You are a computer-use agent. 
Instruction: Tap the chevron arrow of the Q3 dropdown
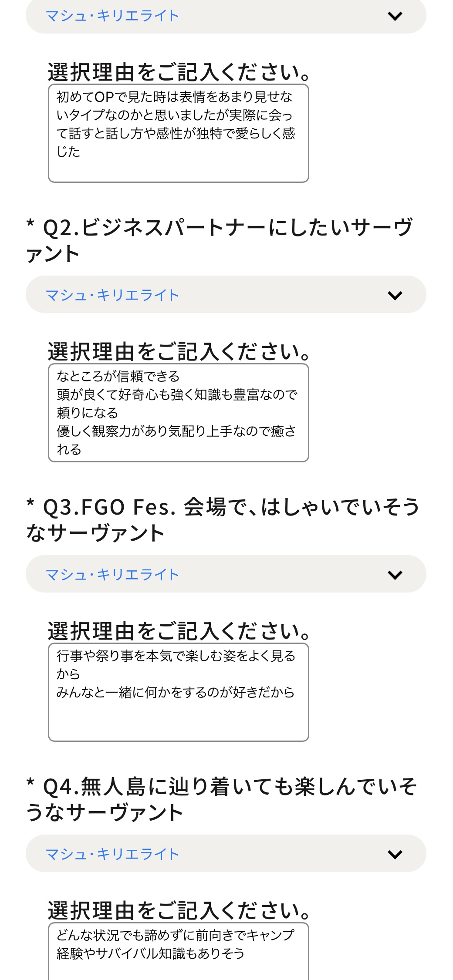tap(395, 575)
